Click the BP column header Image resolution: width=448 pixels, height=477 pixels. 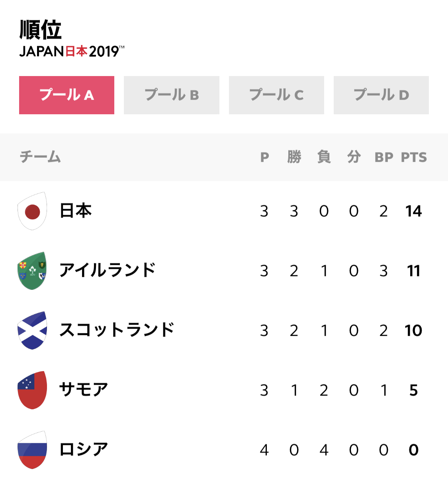[384, 157]
